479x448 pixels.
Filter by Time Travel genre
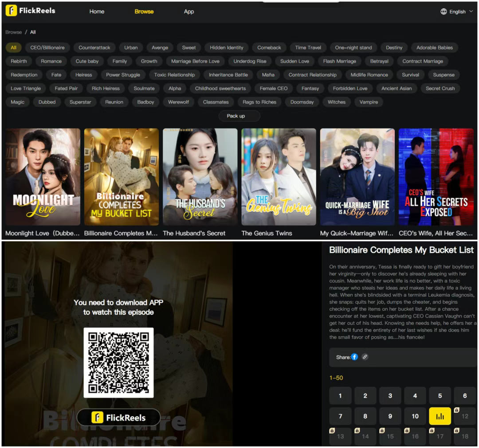pyautogui.click(x=308, y=47)
